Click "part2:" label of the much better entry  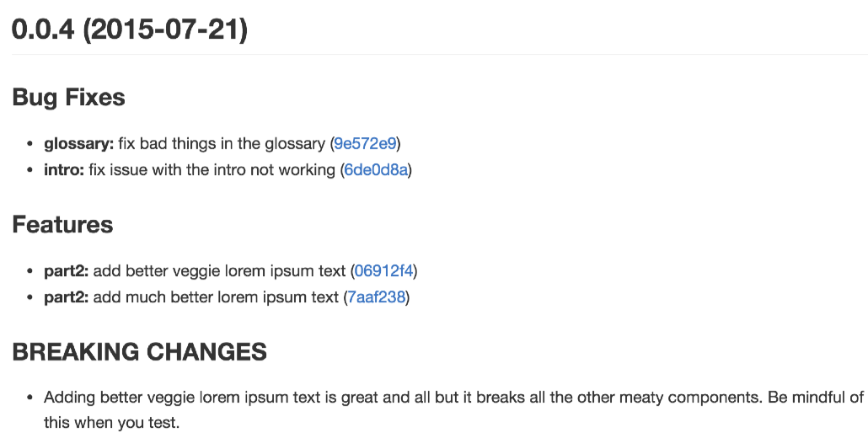pos(66,296)
